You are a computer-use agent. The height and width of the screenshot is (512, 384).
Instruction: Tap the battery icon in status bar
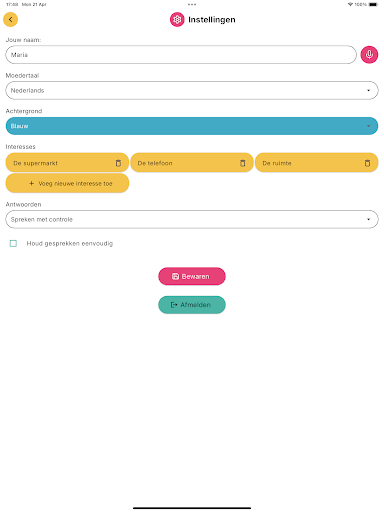point(373,4)
